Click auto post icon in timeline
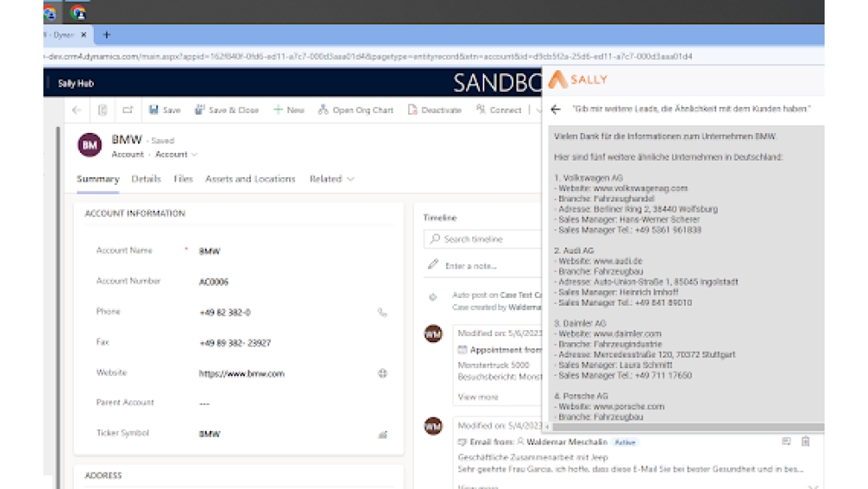Image resolution: width=868 pixels, height=489 pixels. point(433,297)
